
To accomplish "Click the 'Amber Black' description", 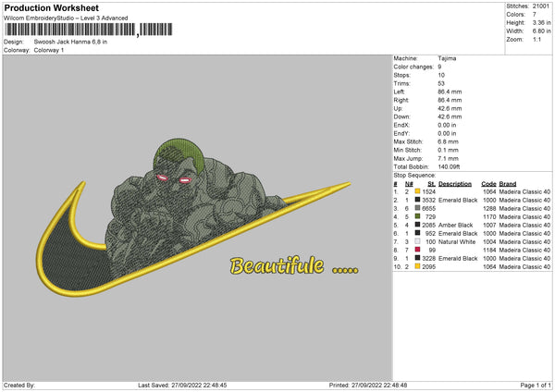I will [x=455, y=225].
